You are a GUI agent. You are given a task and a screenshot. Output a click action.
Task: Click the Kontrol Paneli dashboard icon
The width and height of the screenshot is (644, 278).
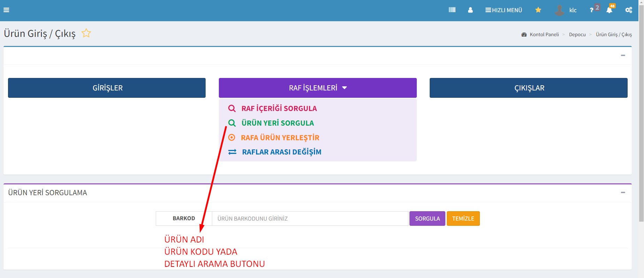point(524,34)
